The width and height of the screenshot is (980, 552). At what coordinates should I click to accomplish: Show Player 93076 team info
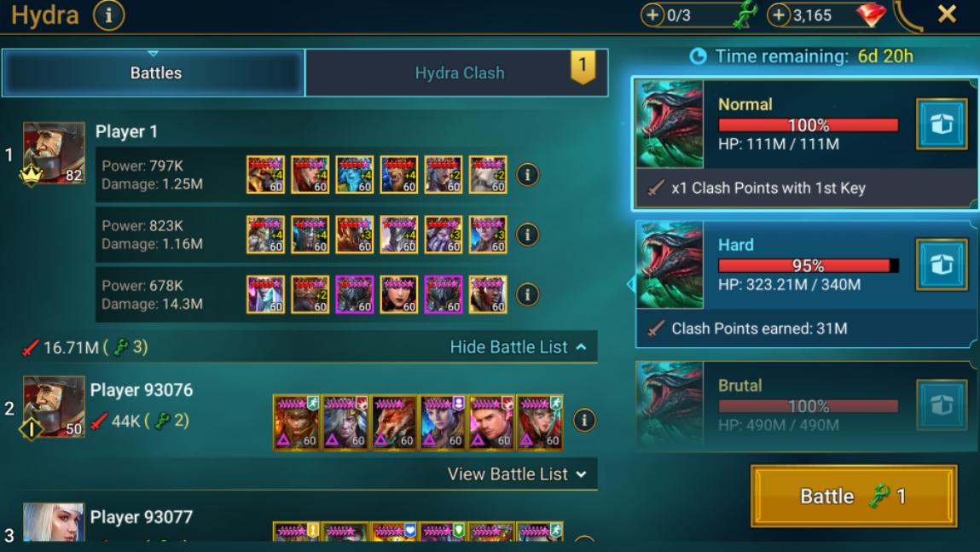[583, 420]
